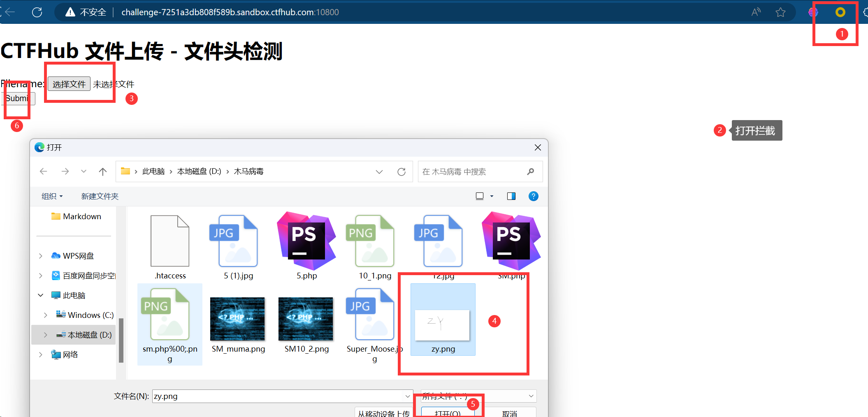The width and height of the screenshot is (868, 417).
Task: Click 新建文件夹 in the toolbar
Action: [100, 196]
